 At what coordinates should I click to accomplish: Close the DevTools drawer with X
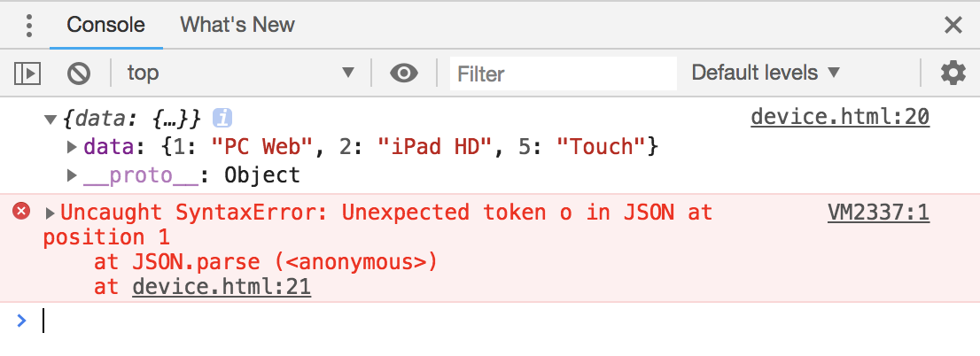coord(953,25)
